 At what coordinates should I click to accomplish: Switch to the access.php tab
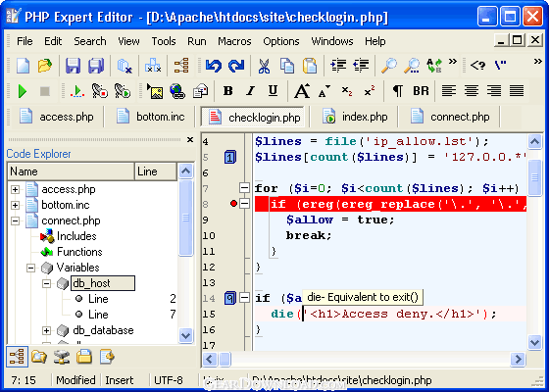coord(57,117)
